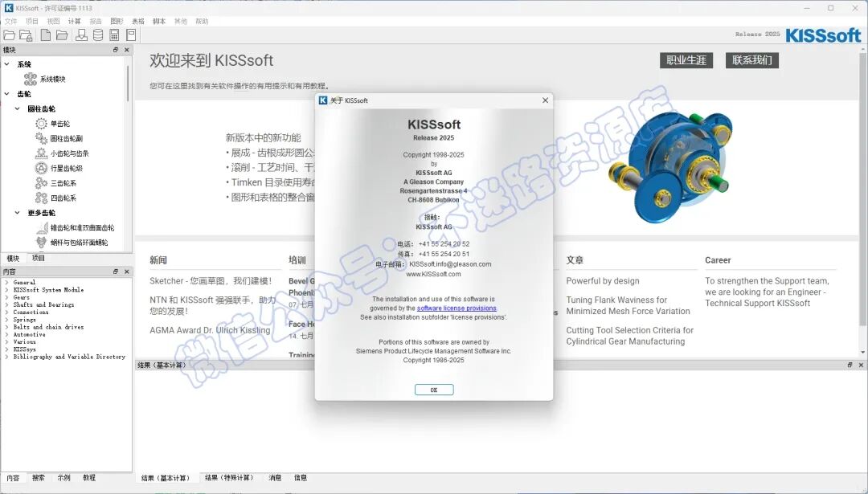Viewport: 868px width, 494px height.
Task: Expand the KISSsys node in 内容 tree
Action: tap(6, 349)
